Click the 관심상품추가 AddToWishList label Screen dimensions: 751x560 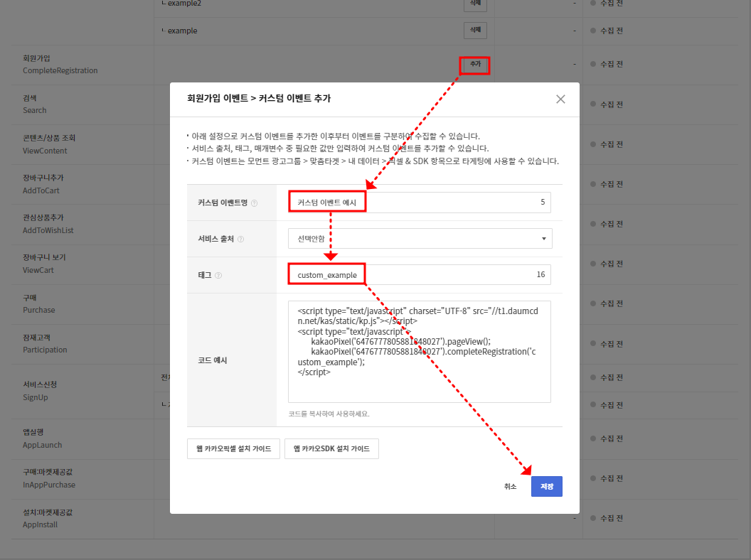point(48,224)
